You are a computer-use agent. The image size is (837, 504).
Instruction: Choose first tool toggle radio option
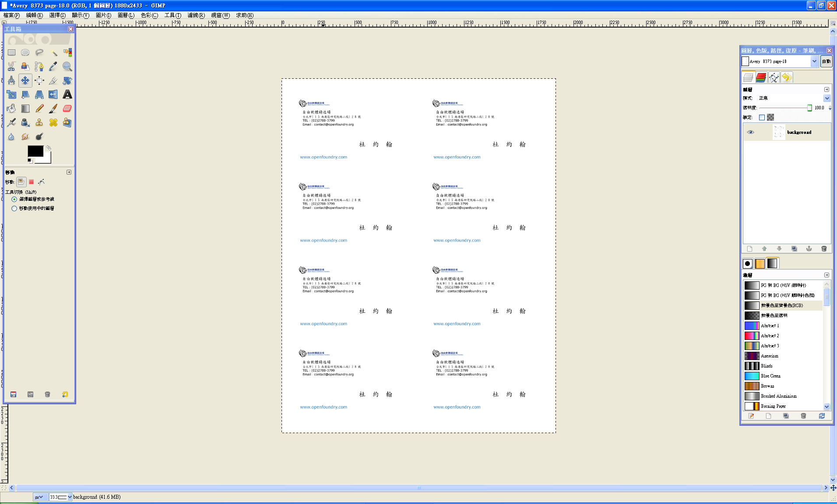[x=14, y=199]
